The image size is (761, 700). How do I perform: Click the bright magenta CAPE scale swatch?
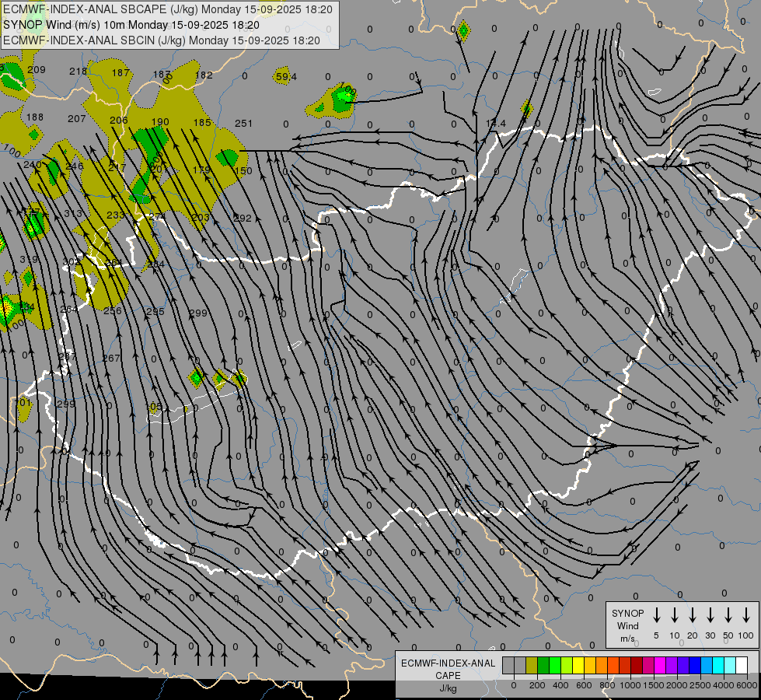click(x=660, y=665)
